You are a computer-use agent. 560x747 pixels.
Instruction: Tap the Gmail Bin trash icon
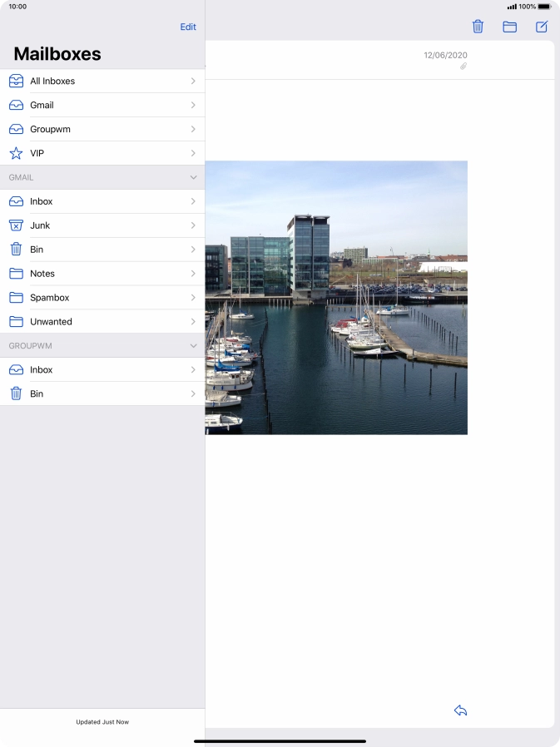(16, 250)
